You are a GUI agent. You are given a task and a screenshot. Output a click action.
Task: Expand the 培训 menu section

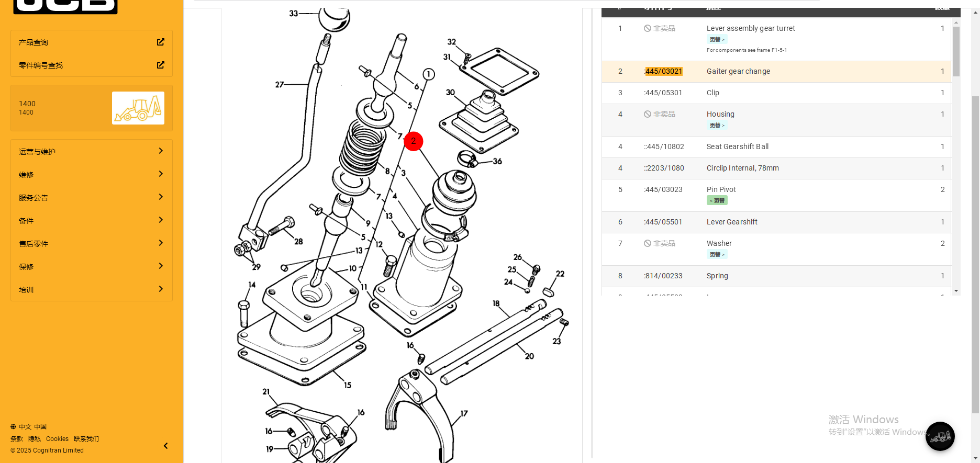(92, 289)
